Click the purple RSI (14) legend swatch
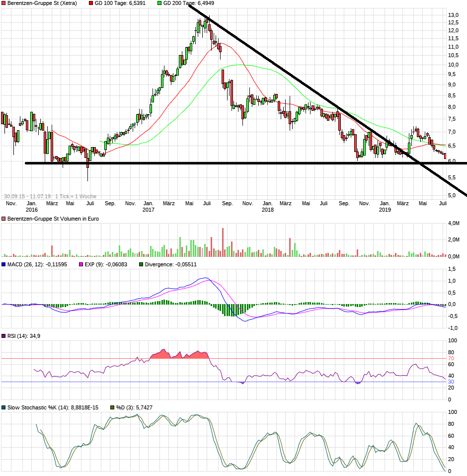Viewport: 467px width, 476px height. coord(3,336)
